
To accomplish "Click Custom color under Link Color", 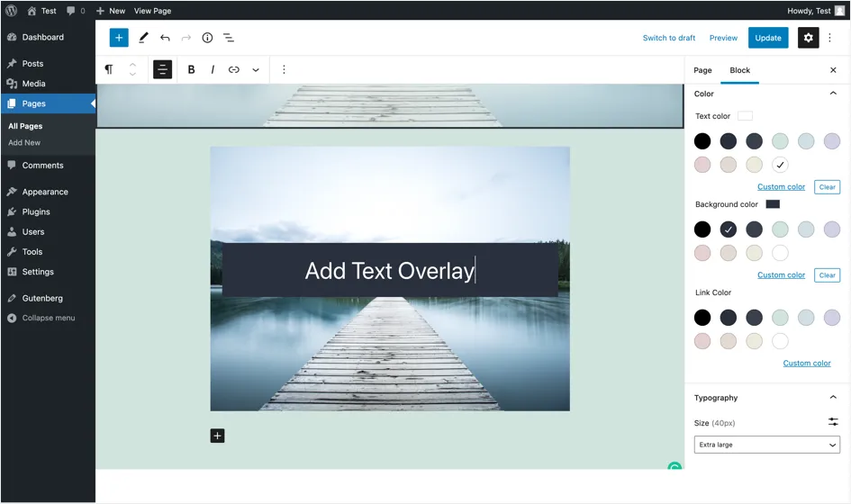I will pyautogui.click(x=807, y=363).
